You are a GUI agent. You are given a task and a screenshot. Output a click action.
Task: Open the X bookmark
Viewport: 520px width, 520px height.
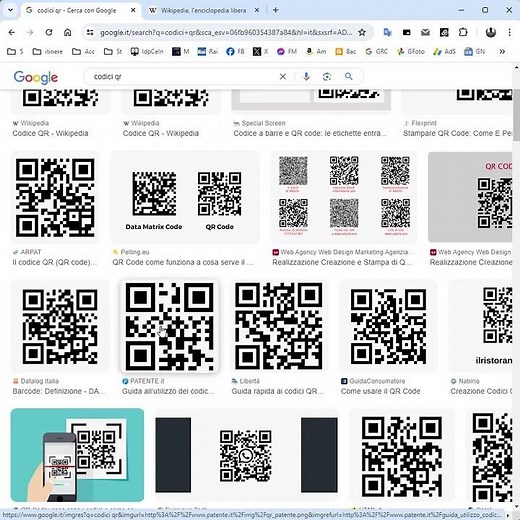tap(260, 52)
